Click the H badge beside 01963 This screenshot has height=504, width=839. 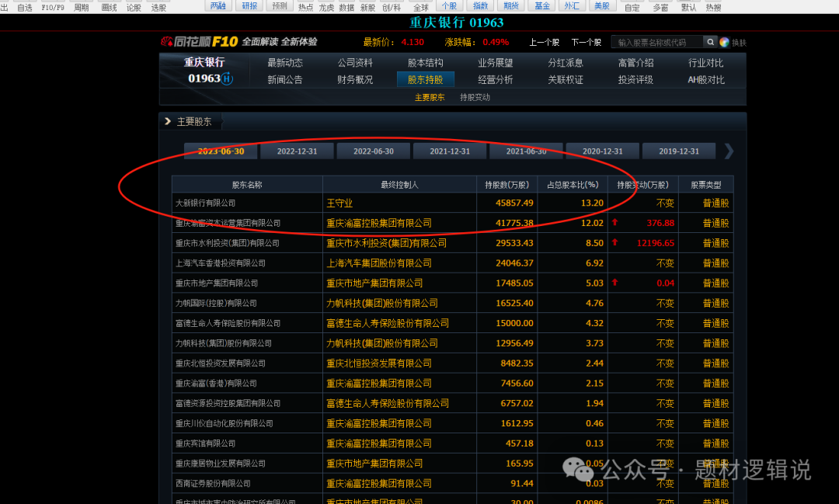227,78
